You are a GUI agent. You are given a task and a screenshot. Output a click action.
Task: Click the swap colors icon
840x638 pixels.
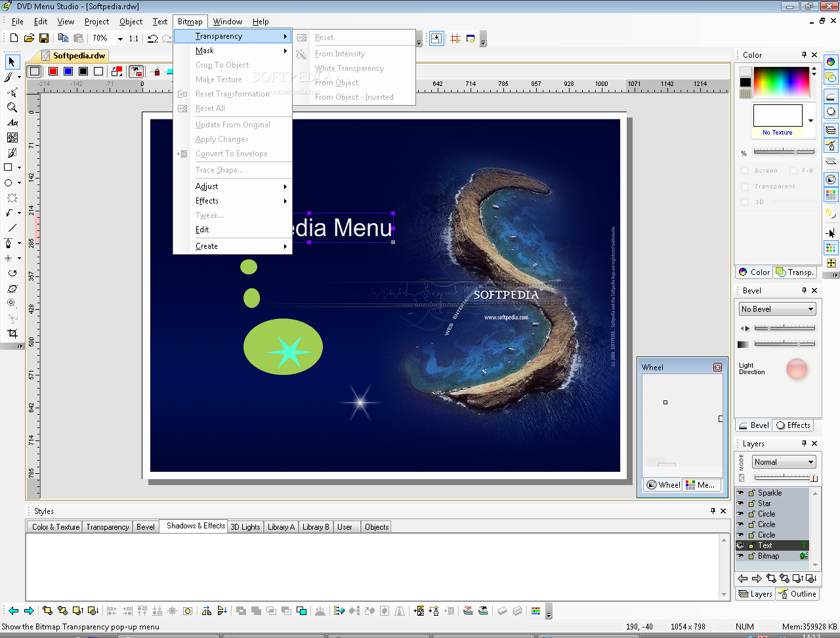[117, 71]
